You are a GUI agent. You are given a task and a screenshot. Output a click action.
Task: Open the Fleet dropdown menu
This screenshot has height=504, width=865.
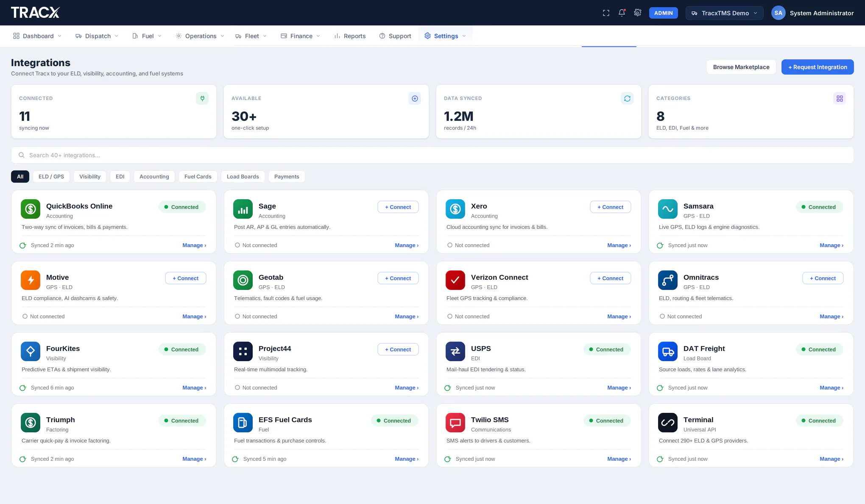click(251, 36)
